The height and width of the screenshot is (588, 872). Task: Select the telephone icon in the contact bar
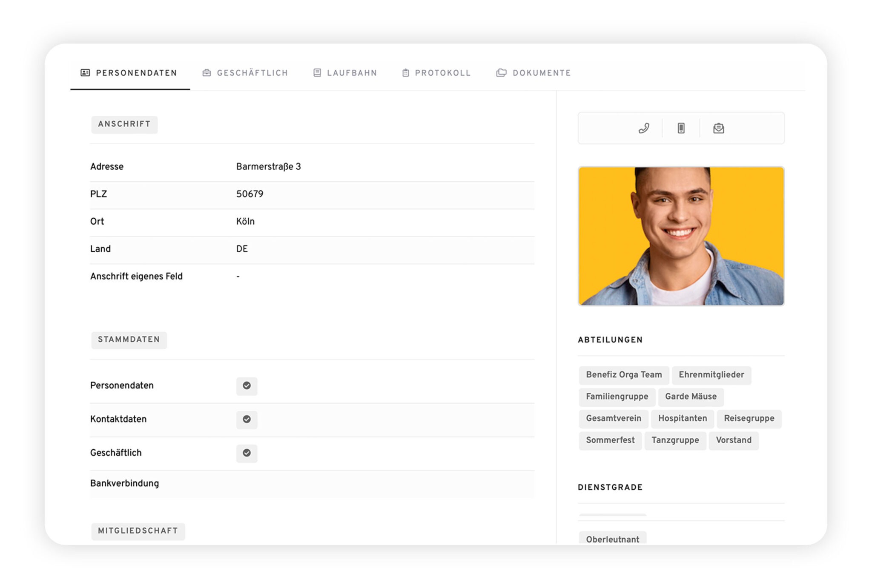643,128
